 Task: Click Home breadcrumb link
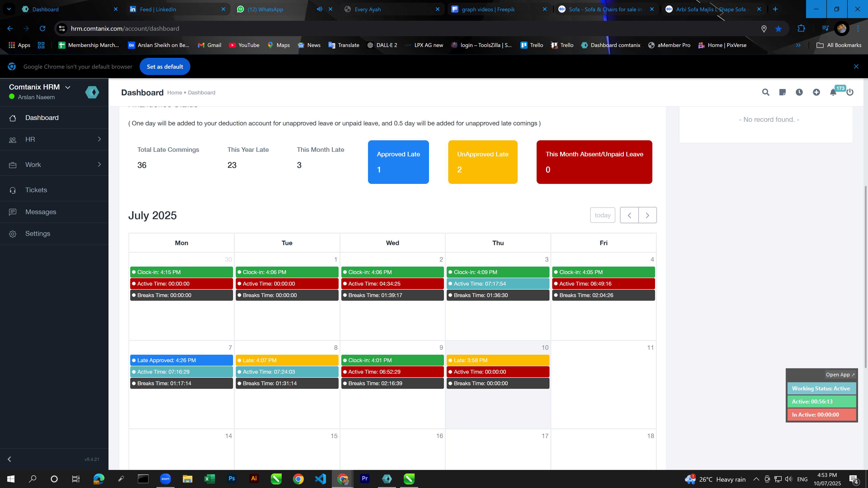[x=175, y=93]
